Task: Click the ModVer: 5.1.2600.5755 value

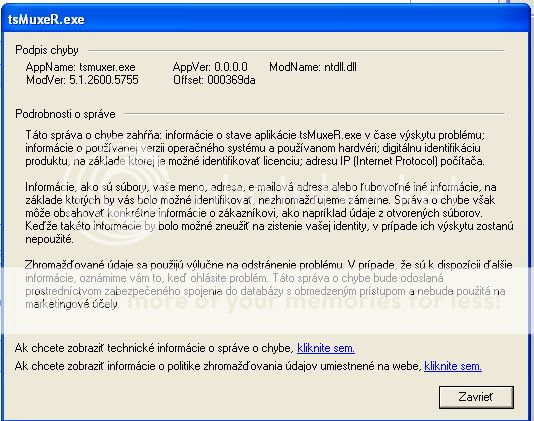Action: click(82, 80)
